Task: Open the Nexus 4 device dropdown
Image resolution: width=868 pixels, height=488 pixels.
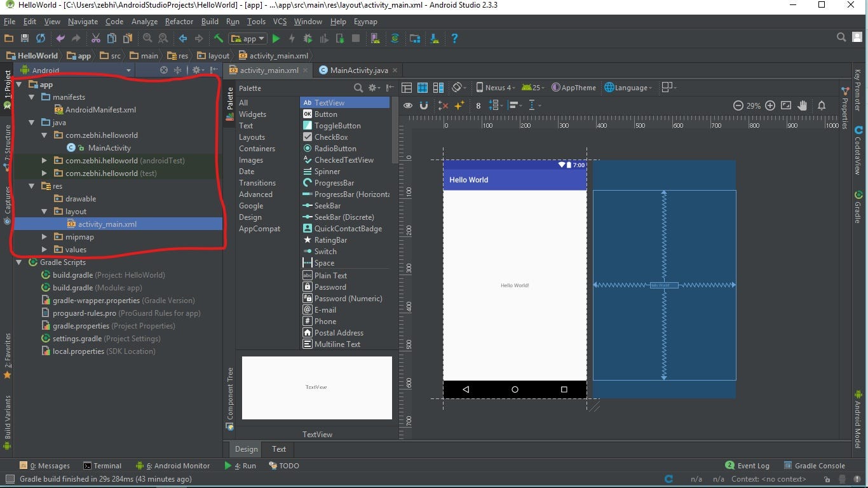Action: 496,88
